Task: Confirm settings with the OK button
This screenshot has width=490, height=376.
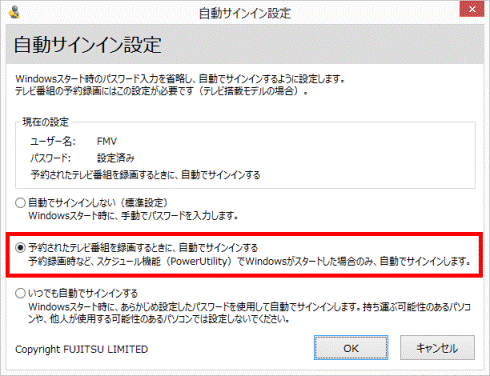Action: coord(351,348)
